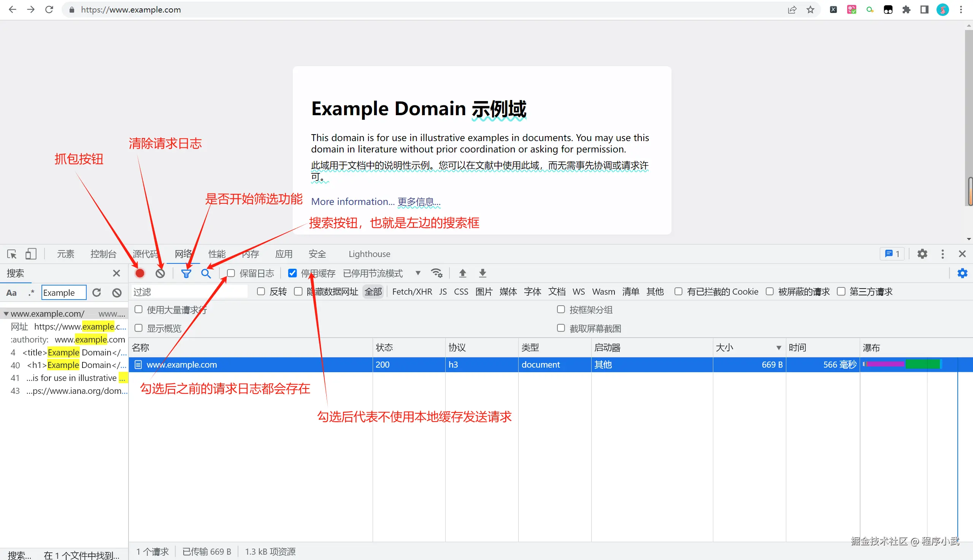The image size is (973, 560).
Task: Uncheck the 停用缓存 checkbox
Action: [292, 273]
